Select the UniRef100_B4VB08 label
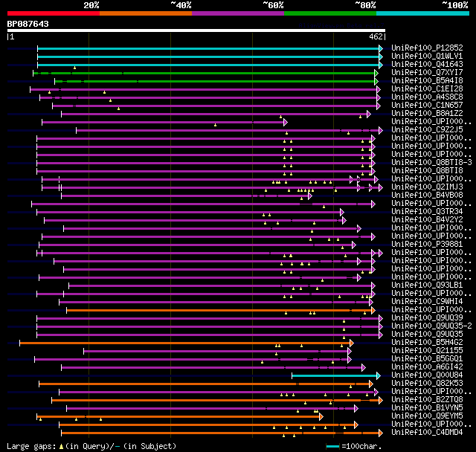 (x=427, y=196)
